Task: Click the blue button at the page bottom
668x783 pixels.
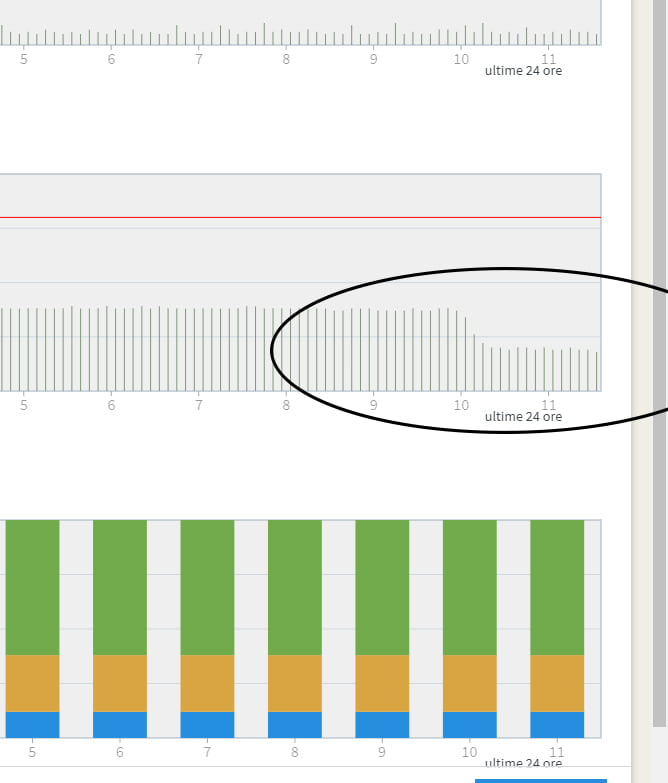Action: 541,781
